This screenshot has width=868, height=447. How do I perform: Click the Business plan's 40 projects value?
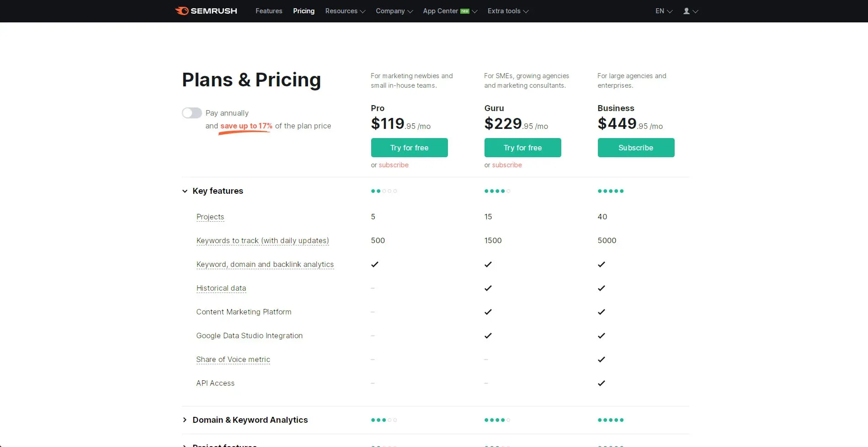(x=602, y=217)
